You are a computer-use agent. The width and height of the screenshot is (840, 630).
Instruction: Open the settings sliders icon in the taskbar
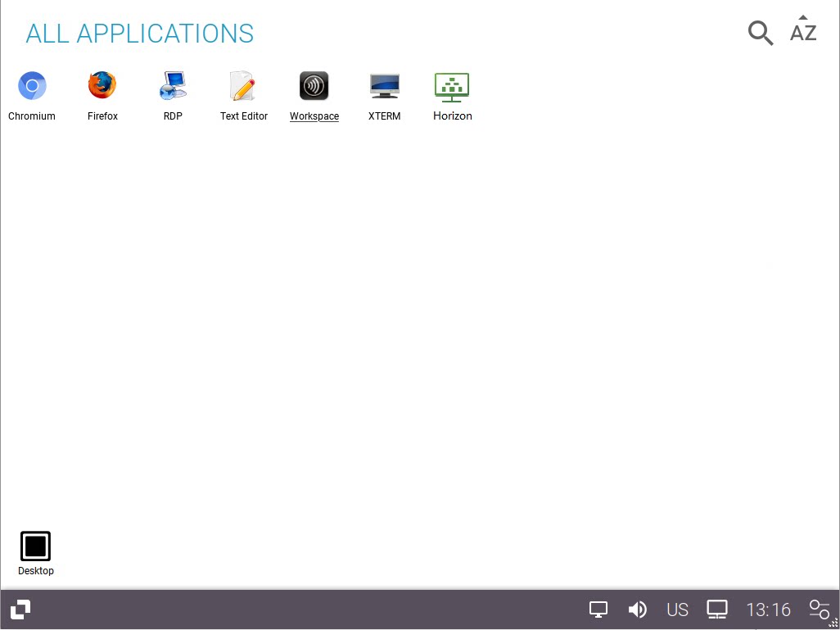(x=819, y=610)
